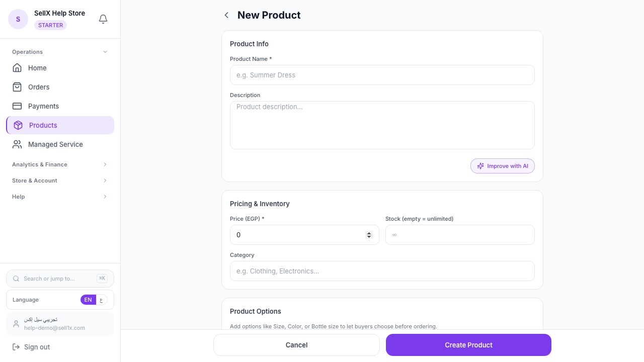
Task: Keep language on EN
Action: pos(88,300)
